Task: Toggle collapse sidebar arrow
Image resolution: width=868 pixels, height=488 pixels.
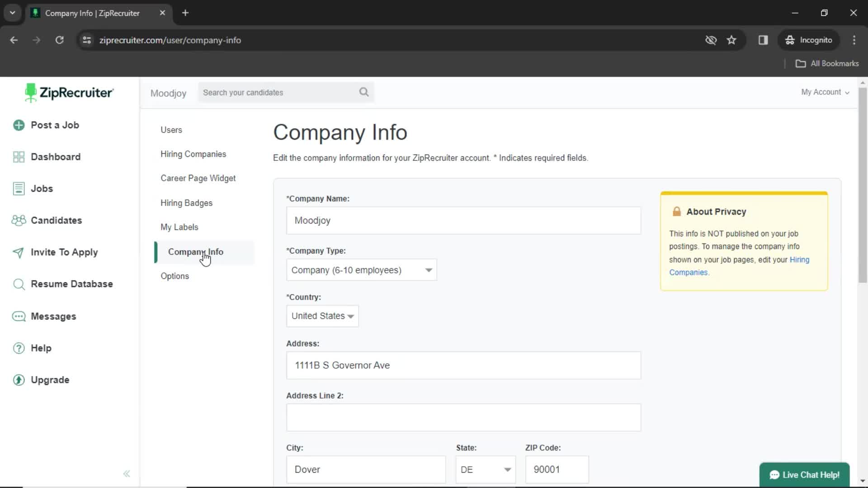Action: (x=126, y=474)
